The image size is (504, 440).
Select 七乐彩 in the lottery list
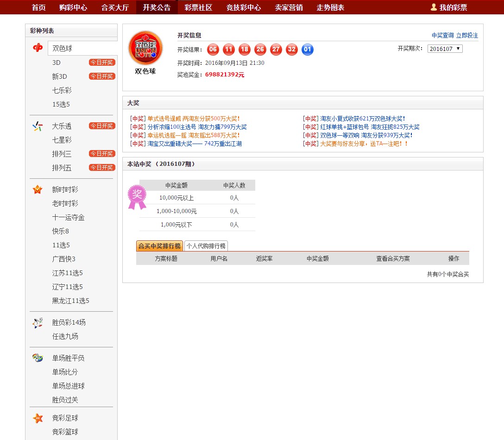(62, 90)
